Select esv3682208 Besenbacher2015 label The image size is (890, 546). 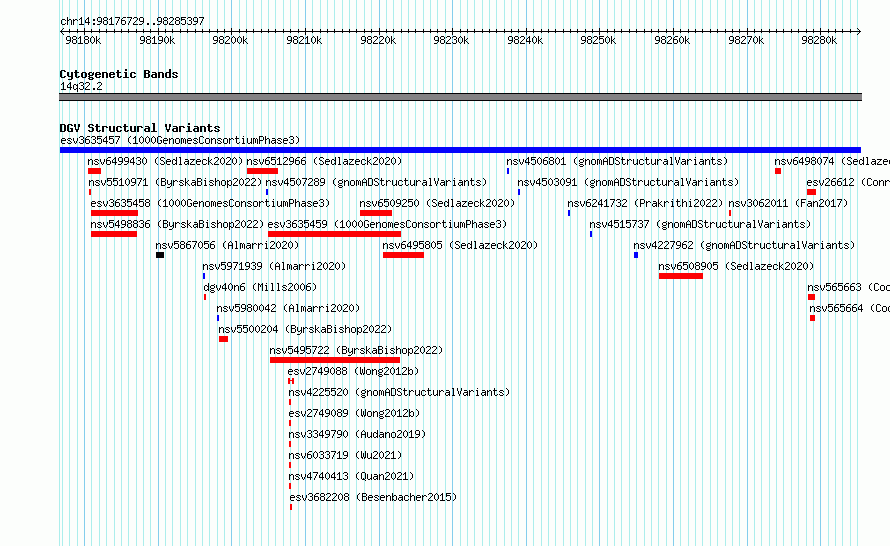[x=373, y=497]
